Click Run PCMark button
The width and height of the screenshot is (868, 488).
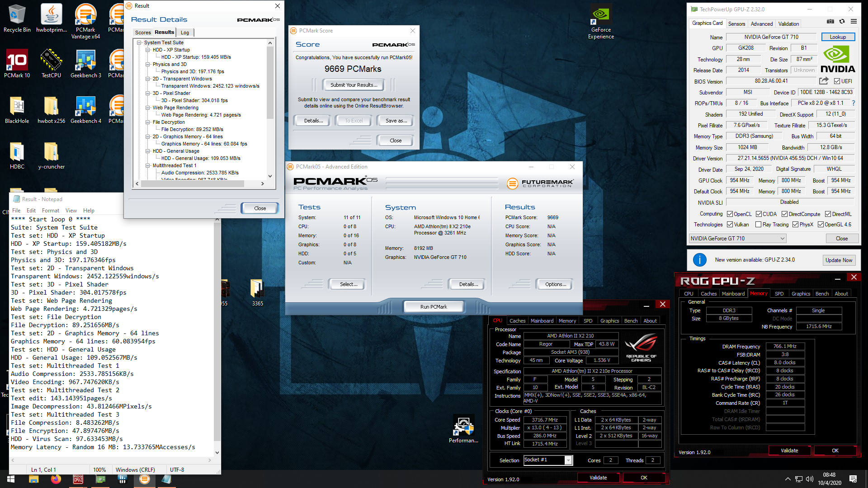(434, 307)
